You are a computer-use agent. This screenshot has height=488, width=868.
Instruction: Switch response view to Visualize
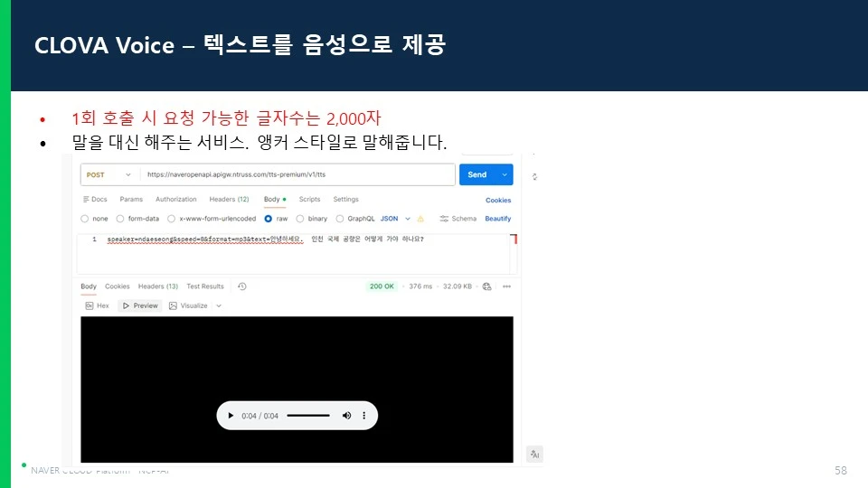[x=188, y=306]
